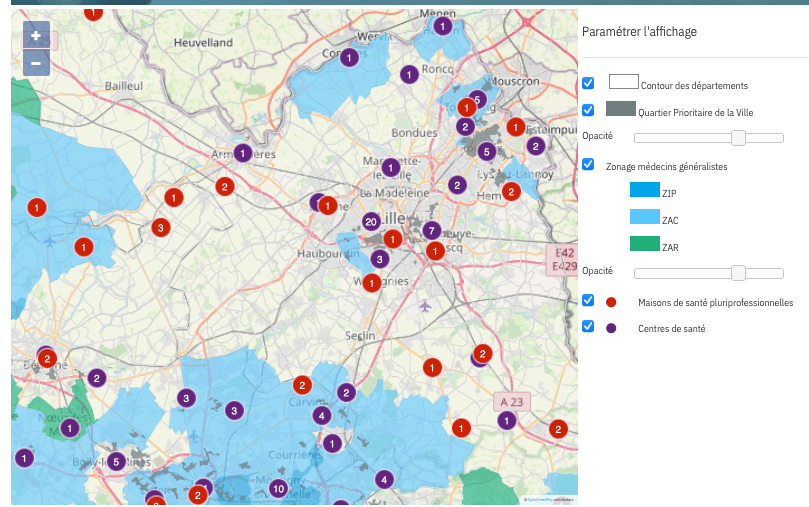Hide Maisons de santé pluriprofessionnelles markers
The height and width of the screenshot is (507, 809).
tap(588, 300)
